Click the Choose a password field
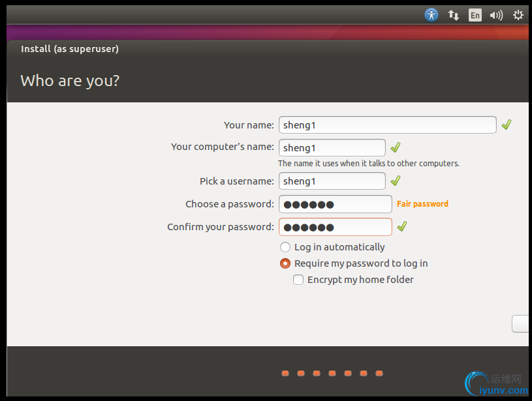 [336, 204]
